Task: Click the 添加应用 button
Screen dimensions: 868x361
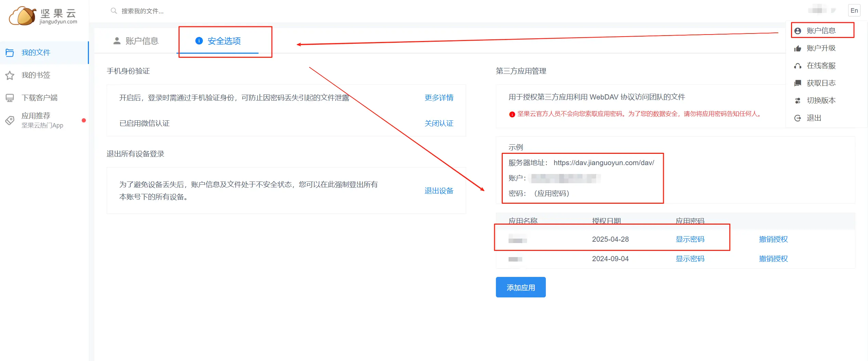Action: (x=521, y=288)
